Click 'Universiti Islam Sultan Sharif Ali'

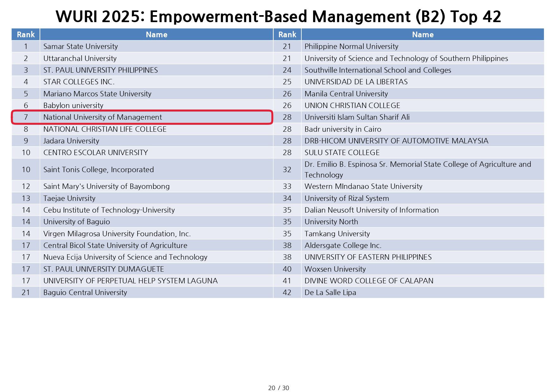coord(357,117)
